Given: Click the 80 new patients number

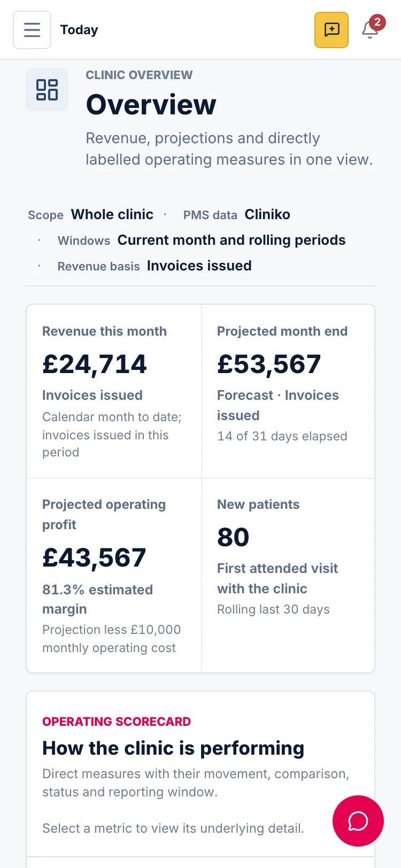Looking at the screenshot, I should [233, 537].
